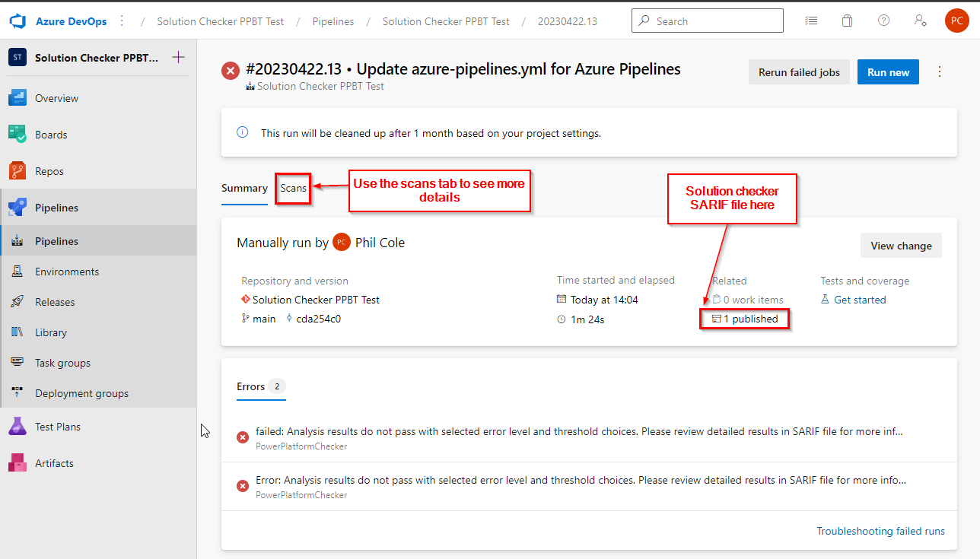Open the 'failed: Analysis results' error row
The width and height of the screenshot is (980, 559).
point(589,438)
